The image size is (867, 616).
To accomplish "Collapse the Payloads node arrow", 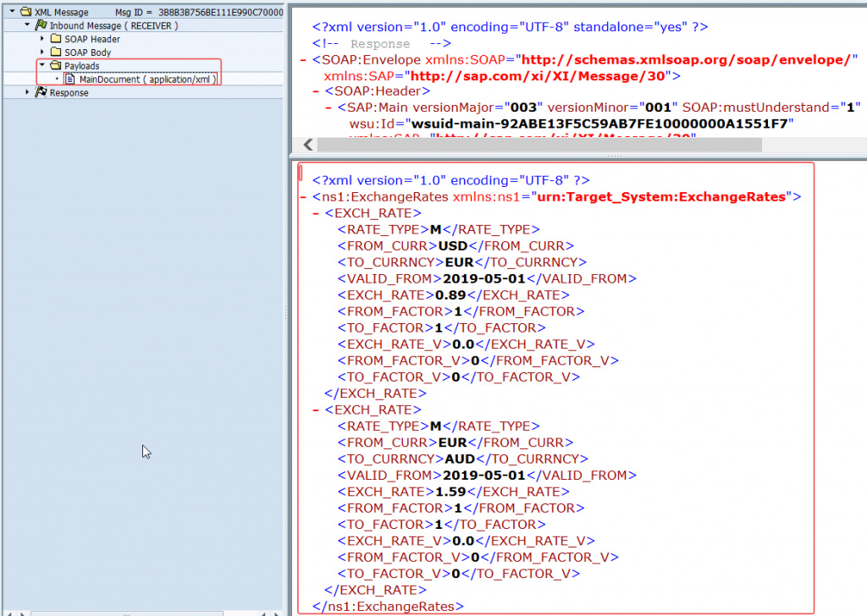I will point(42,65).
